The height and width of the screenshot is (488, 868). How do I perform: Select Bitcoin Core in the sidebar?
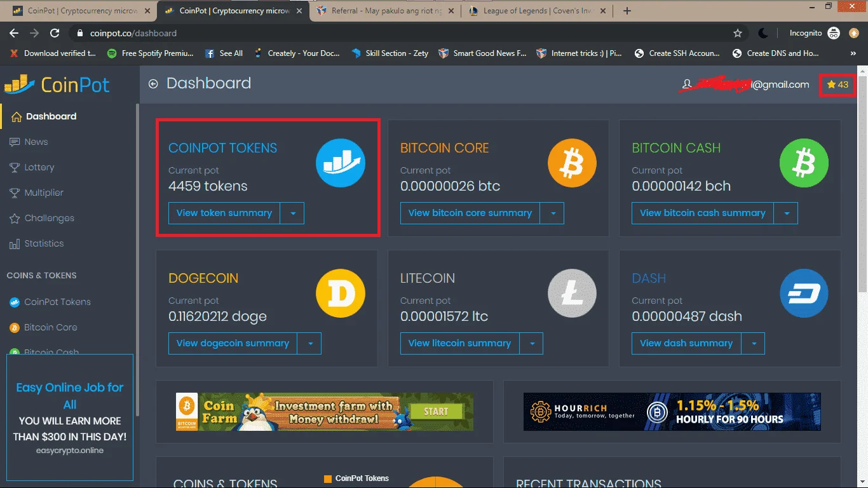coord(44,327)
